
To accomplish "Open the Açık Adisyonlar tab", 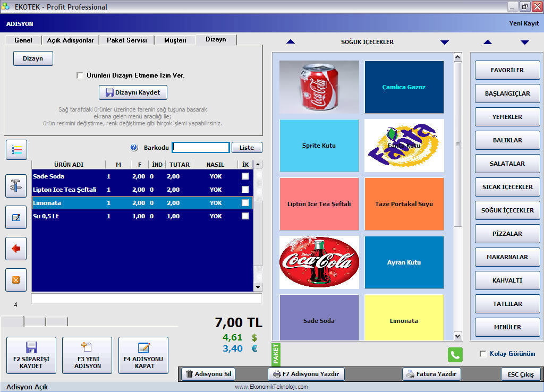I will pos(71,40).
